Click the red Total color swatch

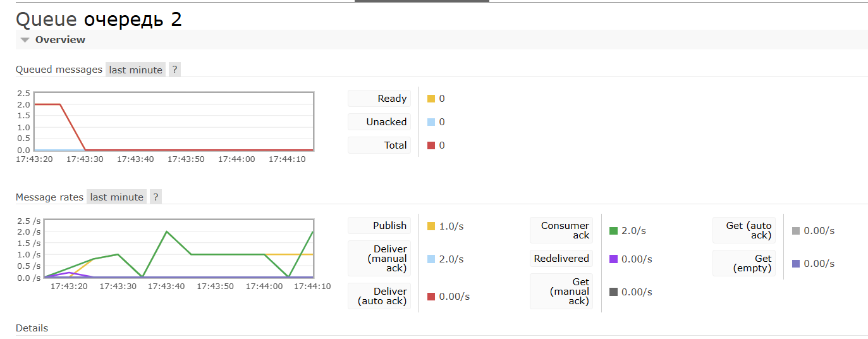pos(431,145)
